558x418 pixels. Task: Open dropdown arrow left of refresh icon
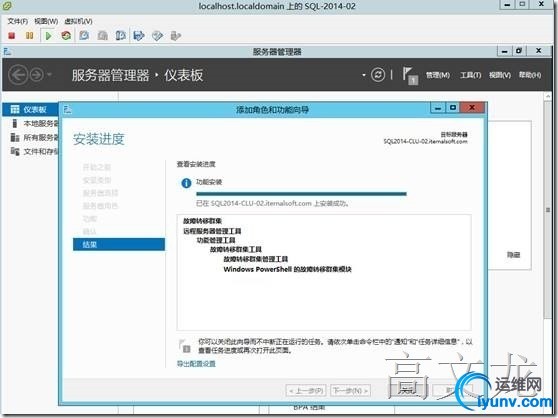[x=363, y=75]
